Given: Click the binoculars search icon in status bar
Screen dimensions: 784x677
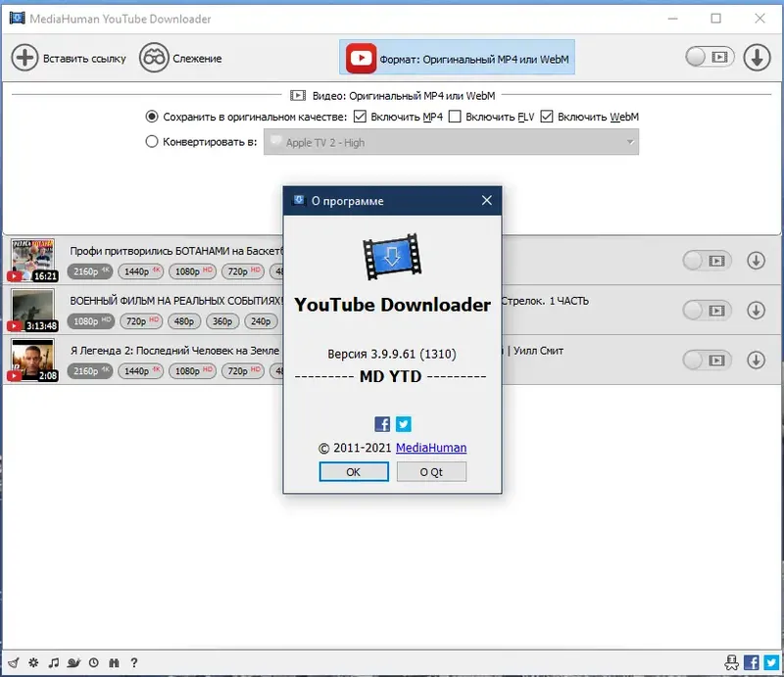Looking at the screenshot, I should pyautogui.click(x=115, y=663).
